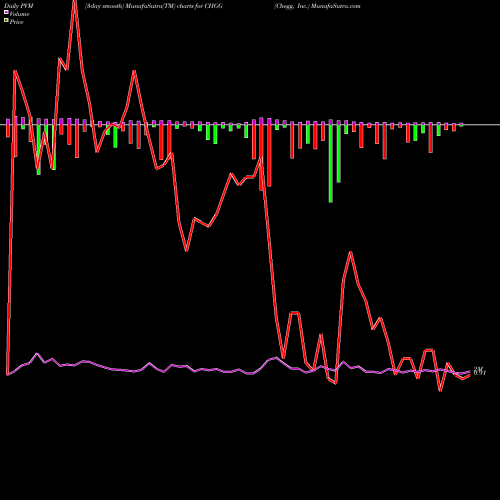
Task: Click the right end of the purple volume line
Action: [x=470, y=372]
